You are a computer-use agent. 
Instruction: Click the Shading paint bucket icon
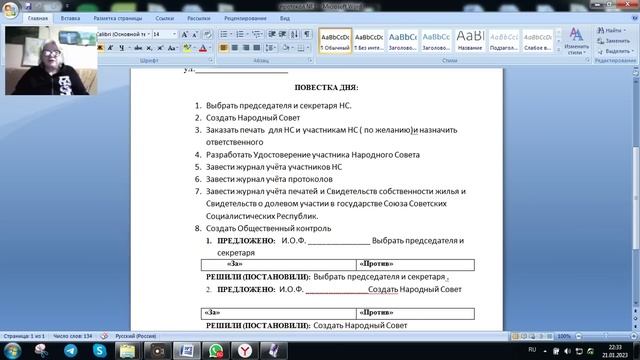286,48
